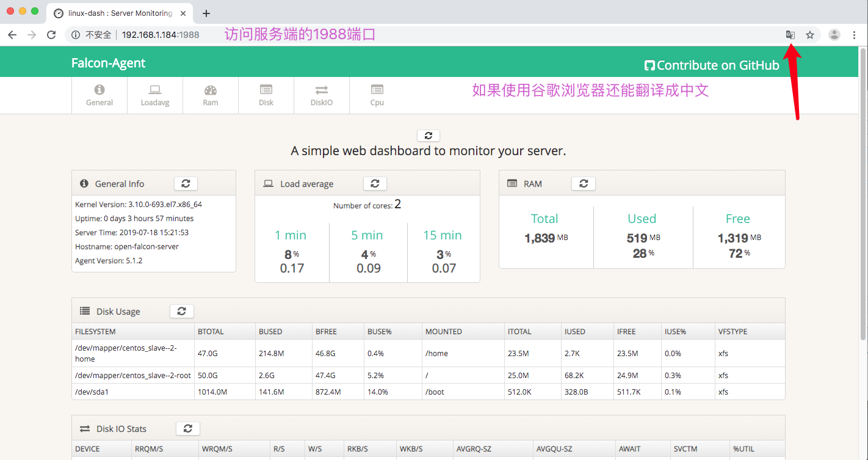This screenshot has height=460, width=868.
Task: Open the Chrome profile avatar
Action: tap(834, 35)
